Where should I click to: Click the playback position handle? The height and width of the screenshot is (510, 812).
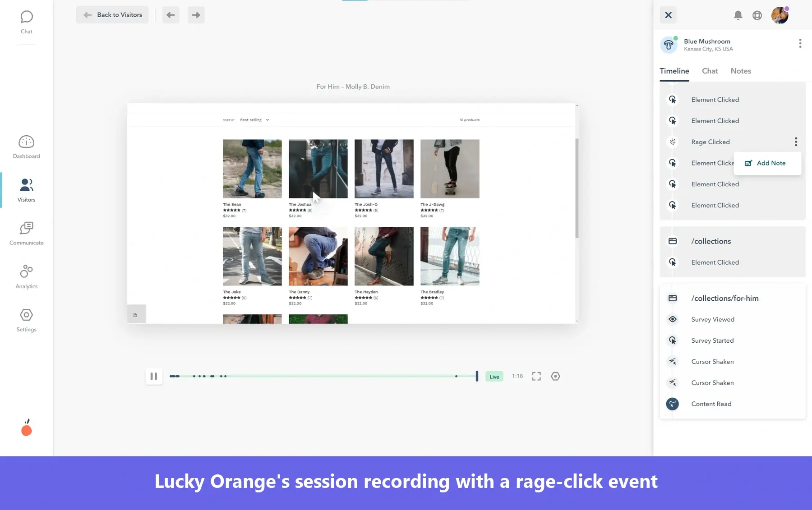pyautogui.click(x=477, y=376)
